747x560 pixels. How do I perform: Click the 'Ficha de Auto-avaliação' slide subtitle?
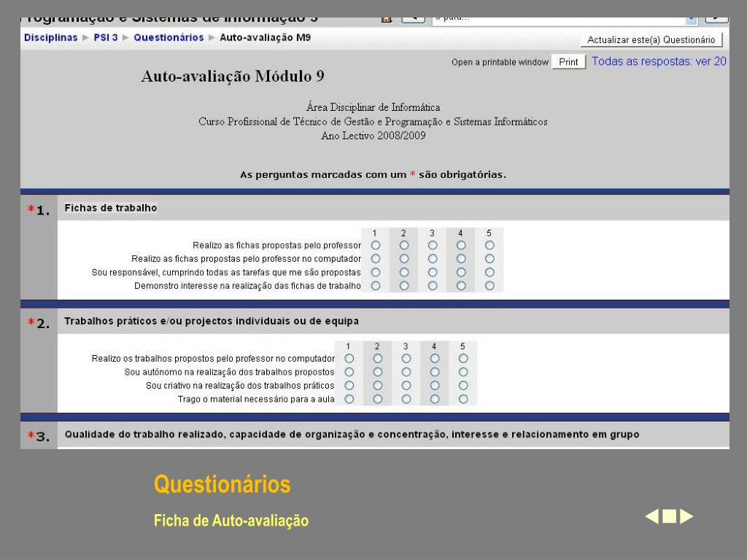tap(231, 521)
